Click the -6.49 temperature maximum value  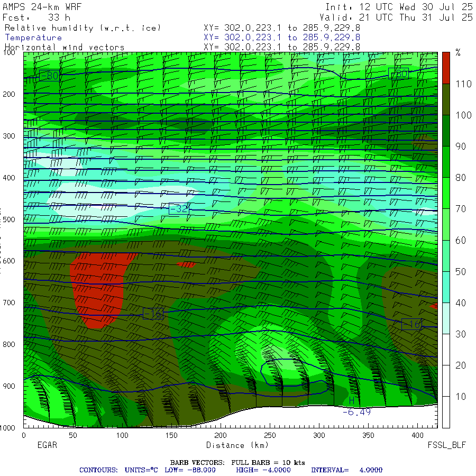point(356,412)
